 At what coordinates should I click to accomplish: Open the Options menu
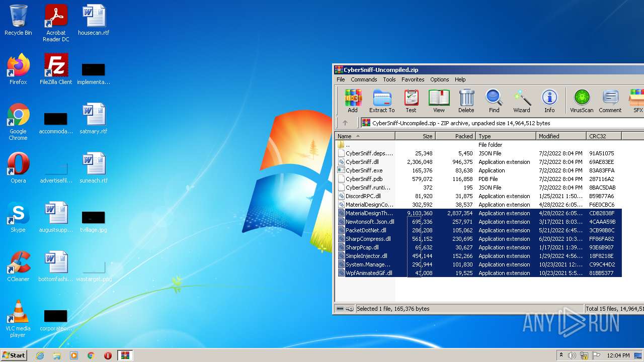439,79
